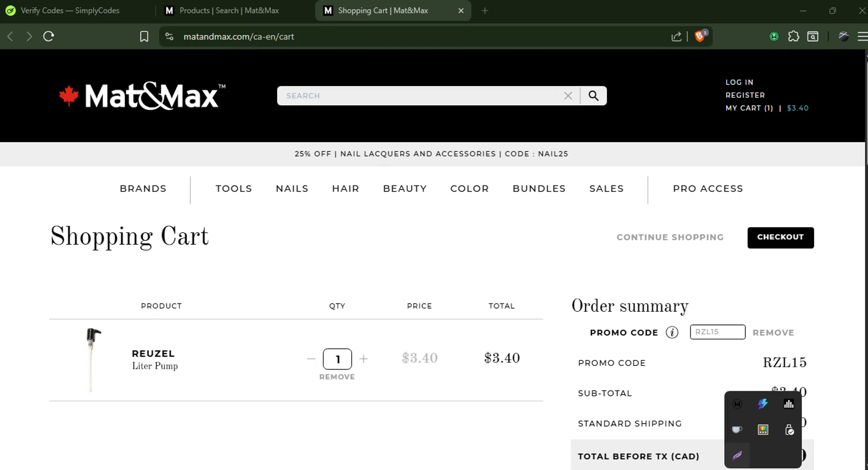This screenshot has height=470, width=868.
Task: Open a new browser tab
Action: 485,10
